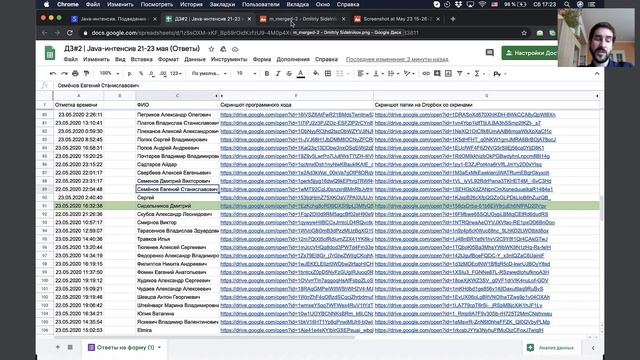This screenshot has height=360, width=640.
Task: Star the ДЗ#2 document
Action: [211, 49]
